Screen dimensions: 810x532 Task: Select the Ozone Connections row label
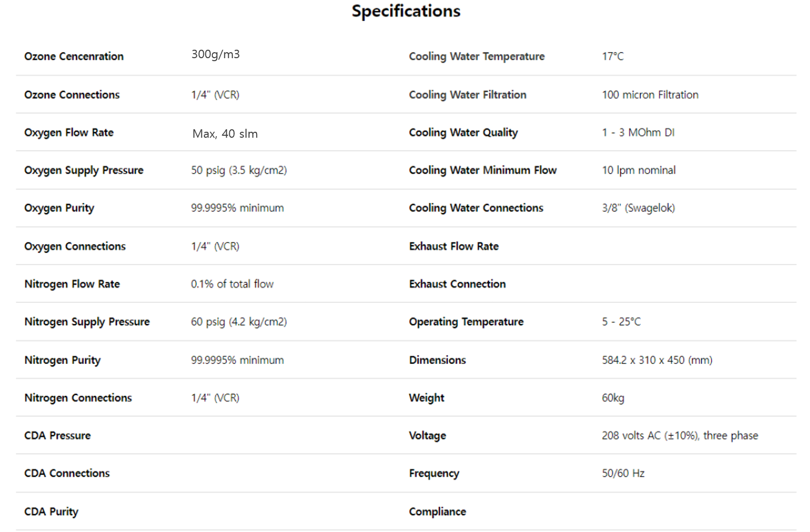72,94
